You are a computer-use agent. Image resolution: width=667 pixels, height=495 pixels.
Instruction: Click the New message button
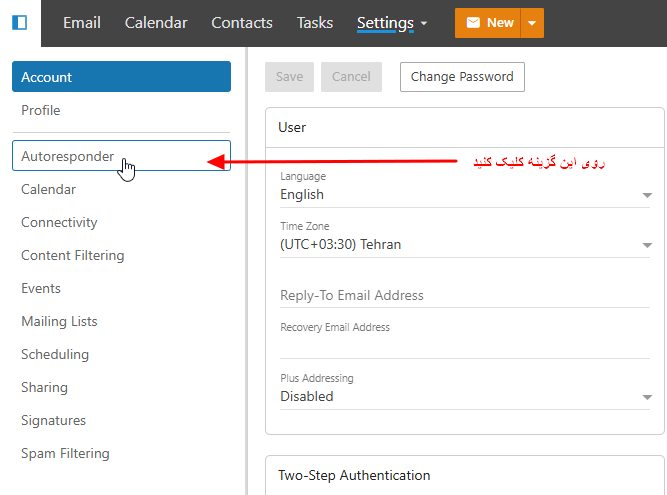[x=487, y=23]
